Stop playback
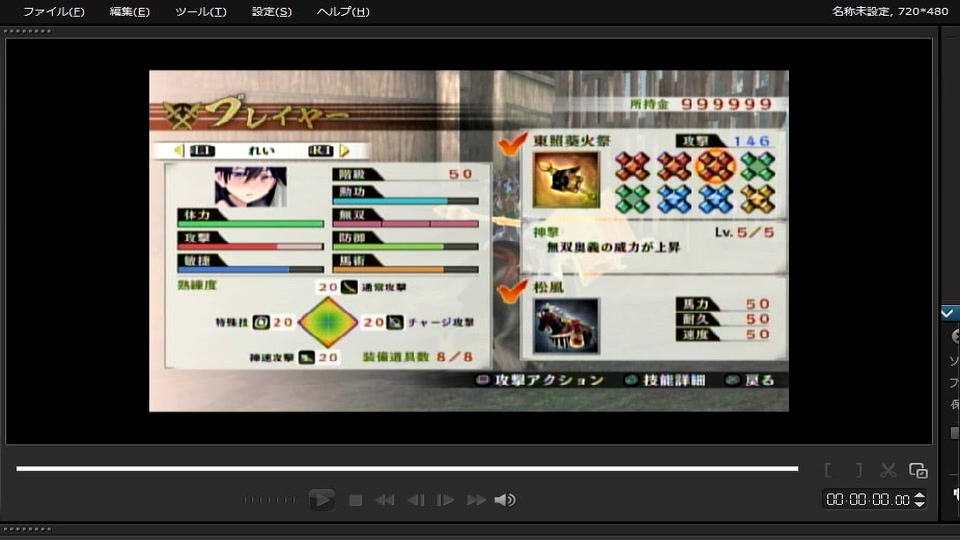 tap(355, 500)
